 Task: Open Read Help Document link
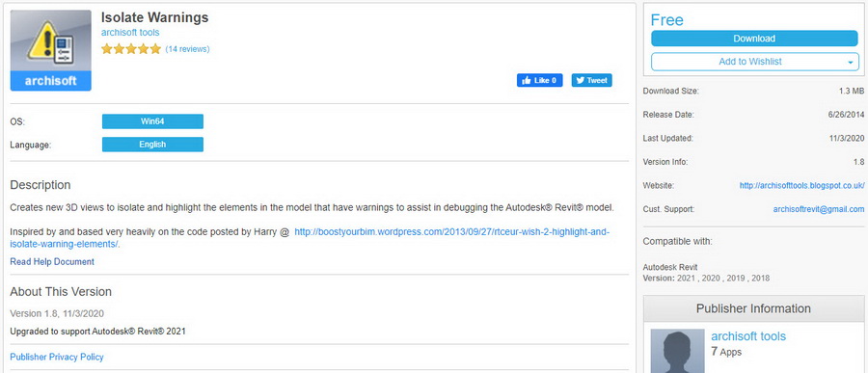(x=52, y=262)
